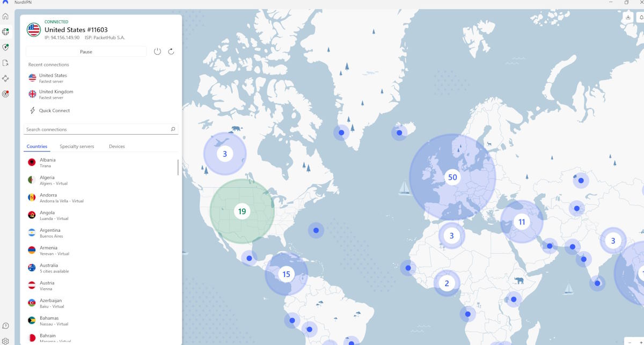Click the Angola flag icon
Viewport: 644px width, 345px height.
(x=32, y=215)
